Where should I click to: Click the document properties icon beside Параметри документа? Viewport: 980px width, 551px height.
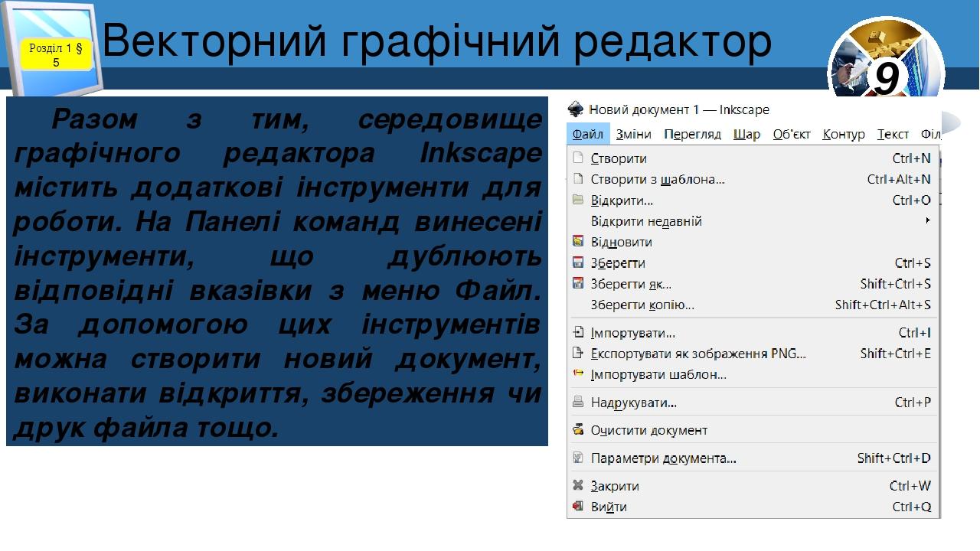click(578, 458)
